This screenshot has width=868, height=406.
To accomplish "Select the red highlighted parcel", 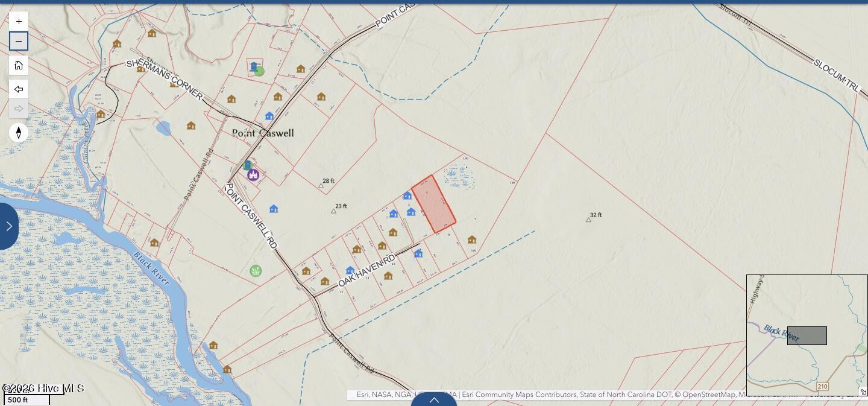I will click(433, 205).
